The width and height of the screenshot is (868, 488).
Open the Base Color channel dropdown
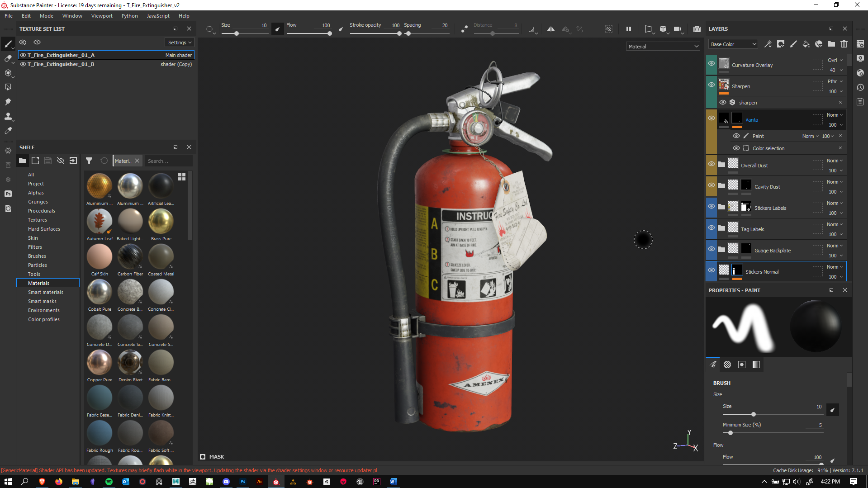(x=733, y=44)
